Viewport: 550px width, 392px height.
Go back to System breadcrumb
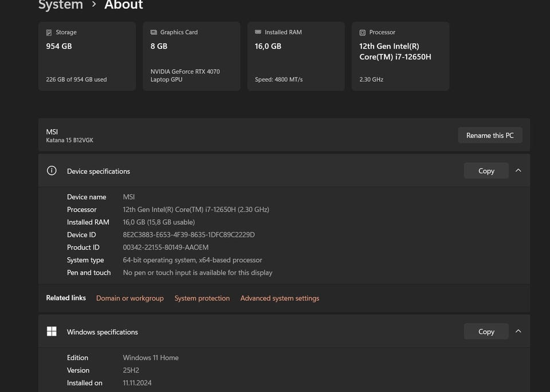60,5
